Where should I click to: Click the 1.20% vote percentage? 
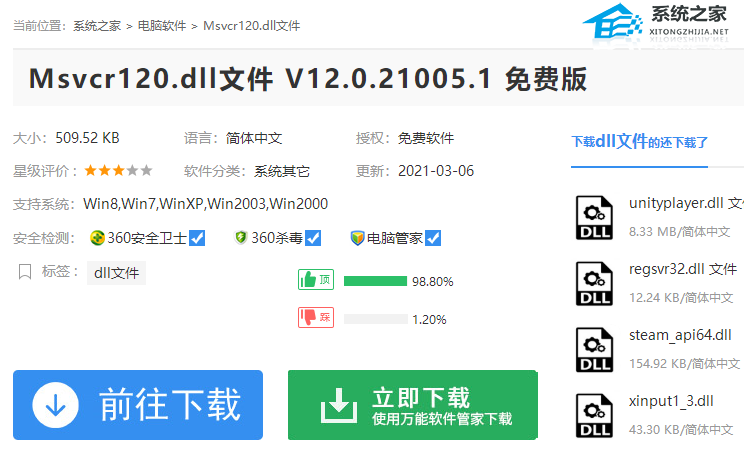(x=429, y=319)
